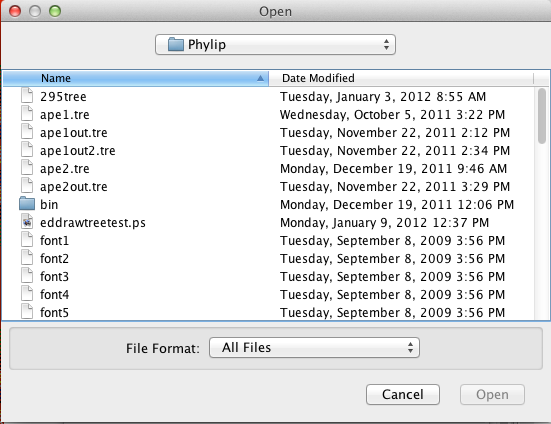
Task: Select the bin folder icon
Action: [x=27, y=204]
